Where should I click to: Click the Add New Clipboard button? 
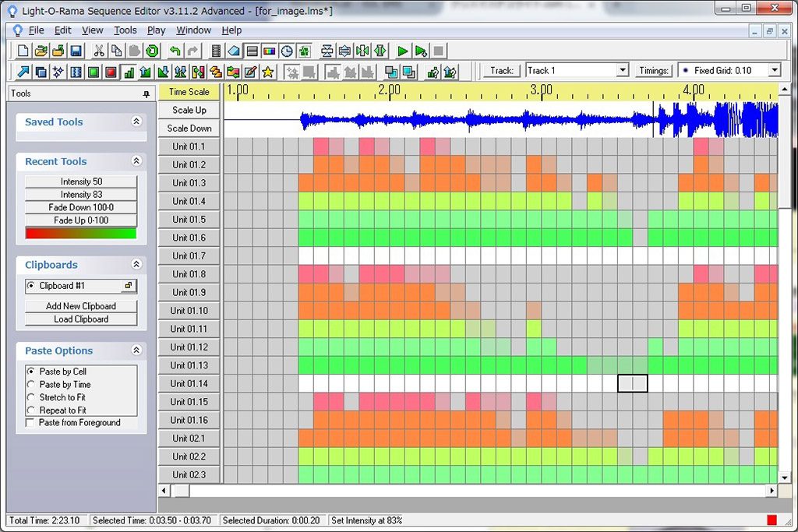pyautogui.click(x=81, y=306)
